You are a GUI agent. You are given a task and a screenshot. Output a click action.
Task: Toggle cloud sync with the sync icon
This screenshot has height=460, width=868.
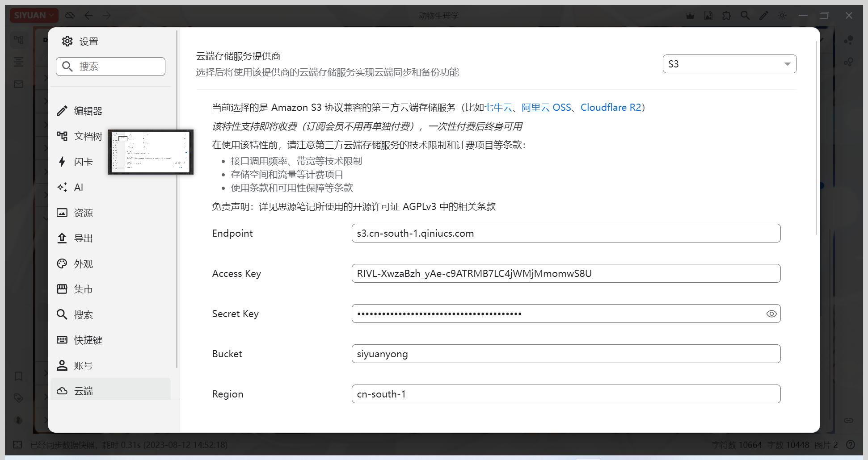tap(70, 15)
